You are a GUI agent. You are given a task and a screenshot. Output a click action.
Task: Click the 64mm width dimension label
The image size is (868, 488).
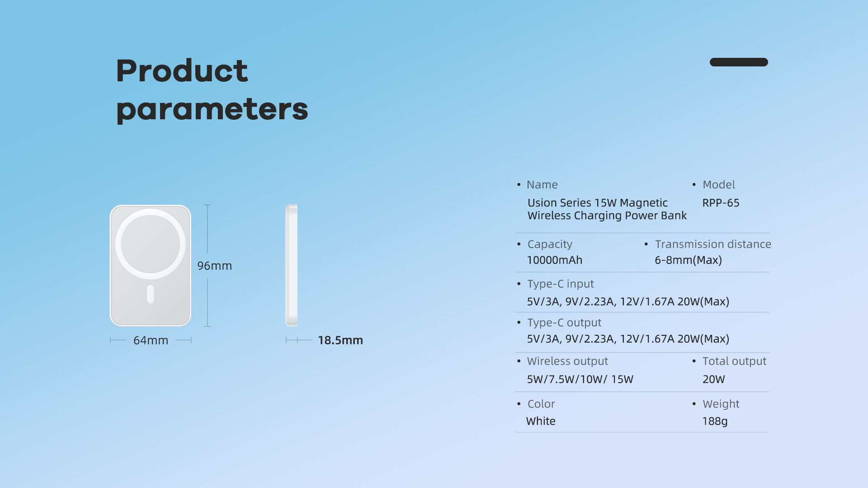151,340
